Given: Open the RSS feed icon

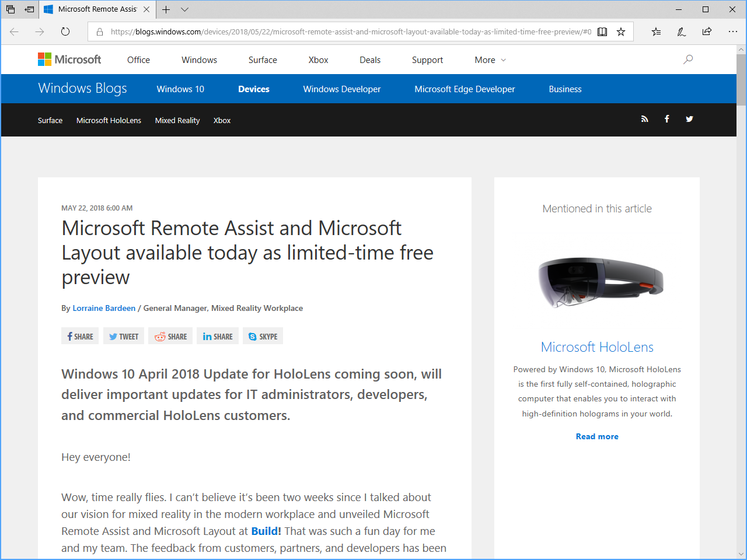Looking at the screenshot, I should coord(644,119).
